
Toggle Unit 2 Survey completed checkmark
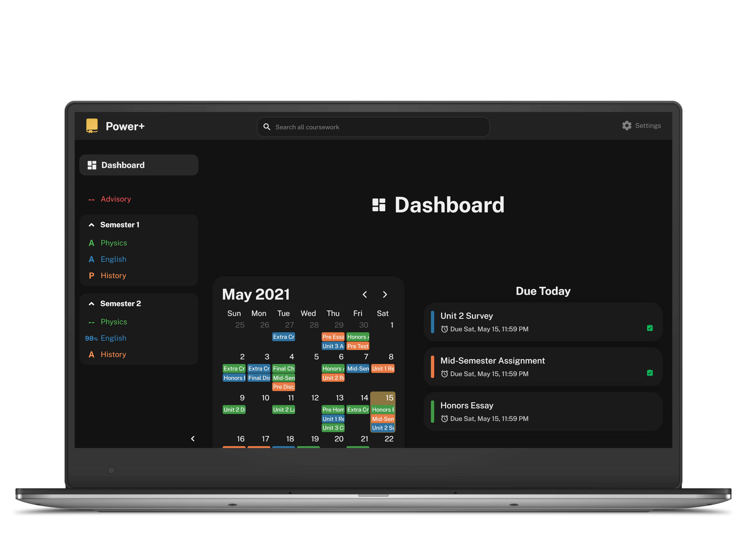[649, 328]
